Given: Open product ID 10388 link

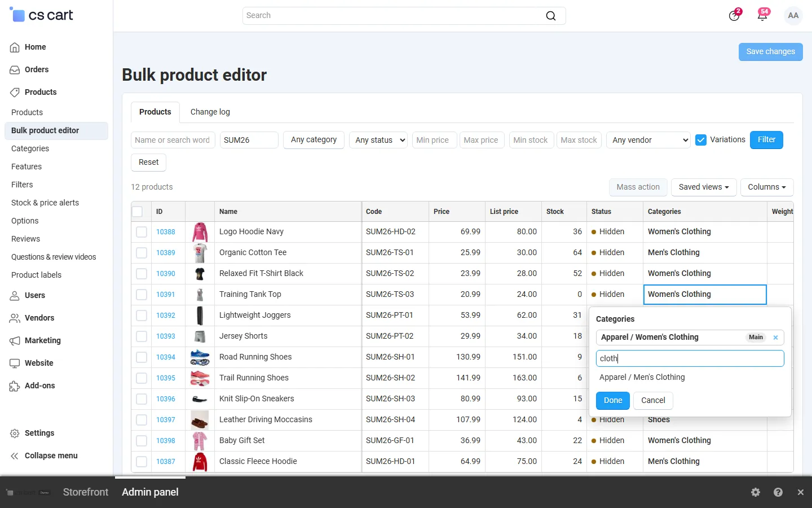Looking at the screenshot, I should pyautogui.click(x=166, y=232).
